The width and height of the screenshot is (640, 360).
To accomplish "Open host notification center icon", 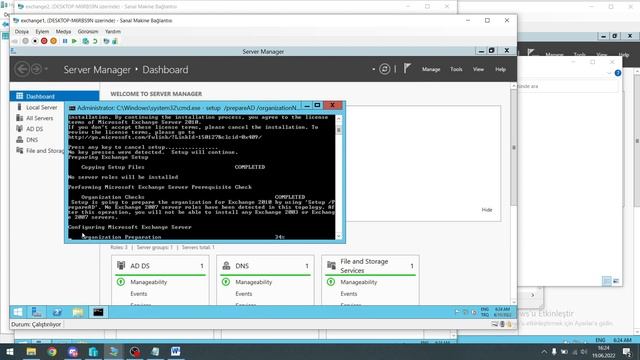I will (627, 352).
